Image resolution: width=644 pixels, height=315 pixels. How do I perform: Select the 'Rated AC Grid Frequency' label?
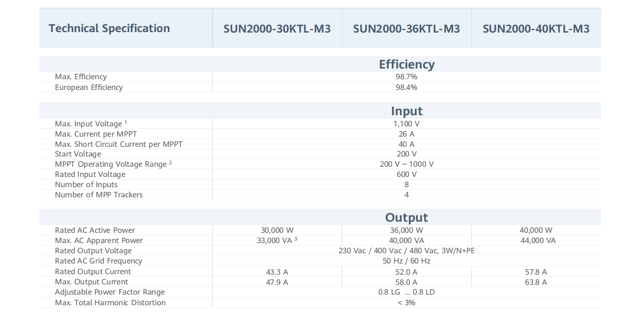coord(99,261)
